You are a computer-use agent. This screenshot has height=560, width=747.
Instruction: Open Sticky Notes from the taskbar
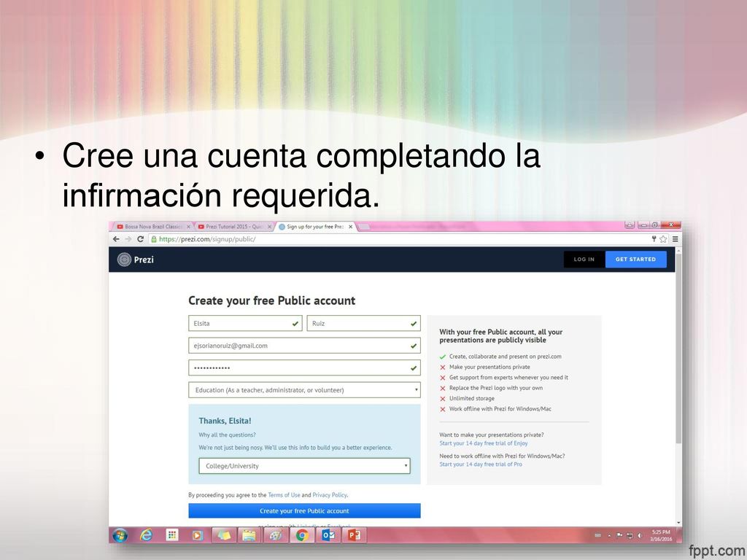[224, 535]
